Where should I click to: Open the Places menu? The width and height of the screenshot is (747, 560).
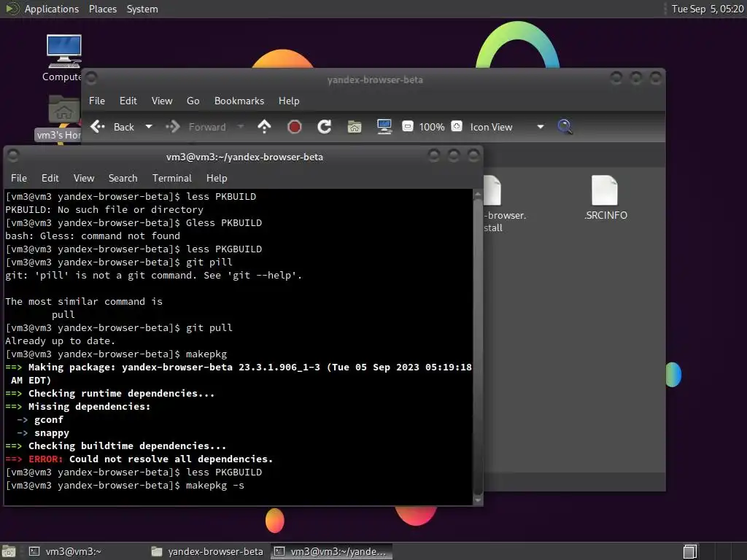[103, 9]
